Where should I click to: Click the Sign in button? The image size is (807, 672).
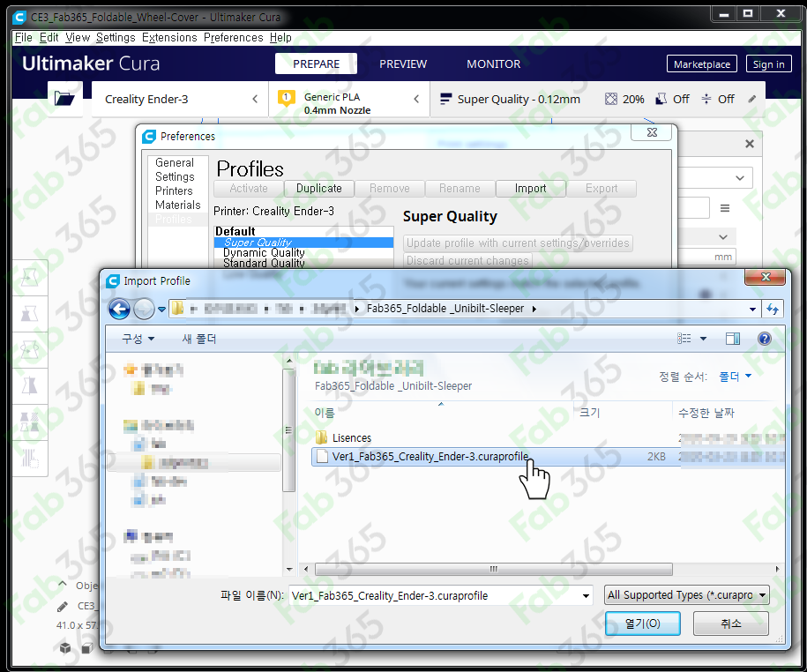[768, 64]
